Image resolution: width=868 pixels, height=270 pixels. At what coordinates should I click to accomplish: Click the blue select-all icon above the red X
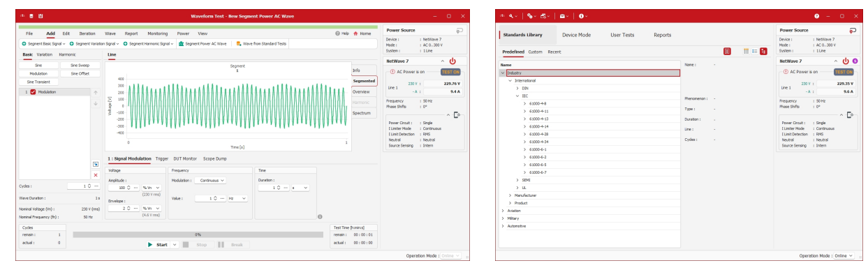96,164
